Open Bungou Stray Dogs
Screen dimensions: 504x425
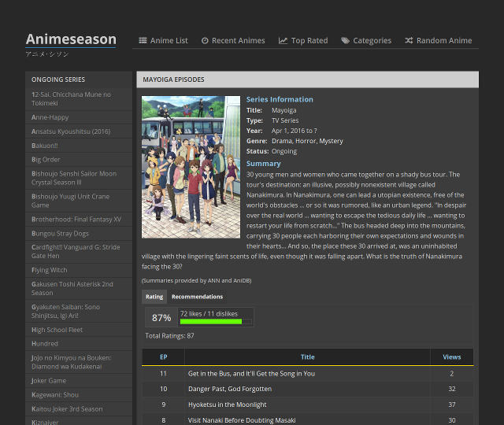(79, 234)
